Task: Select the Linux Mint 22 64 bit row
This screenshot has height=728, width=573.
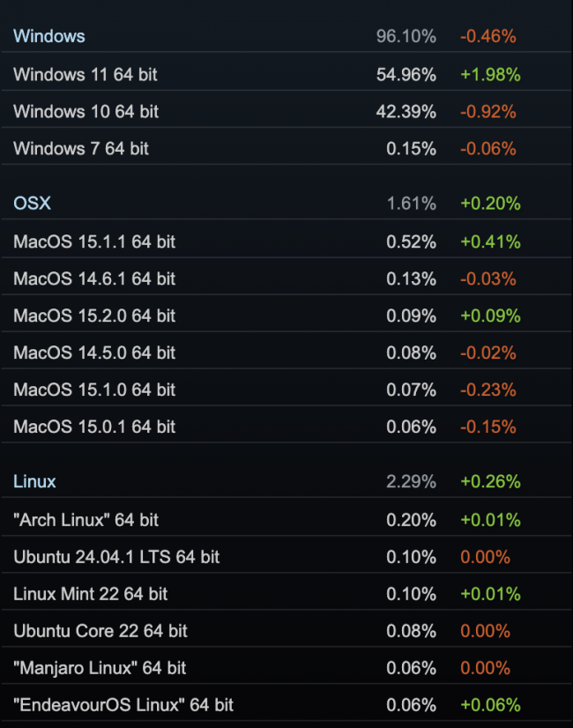Action: click(91, 594)
